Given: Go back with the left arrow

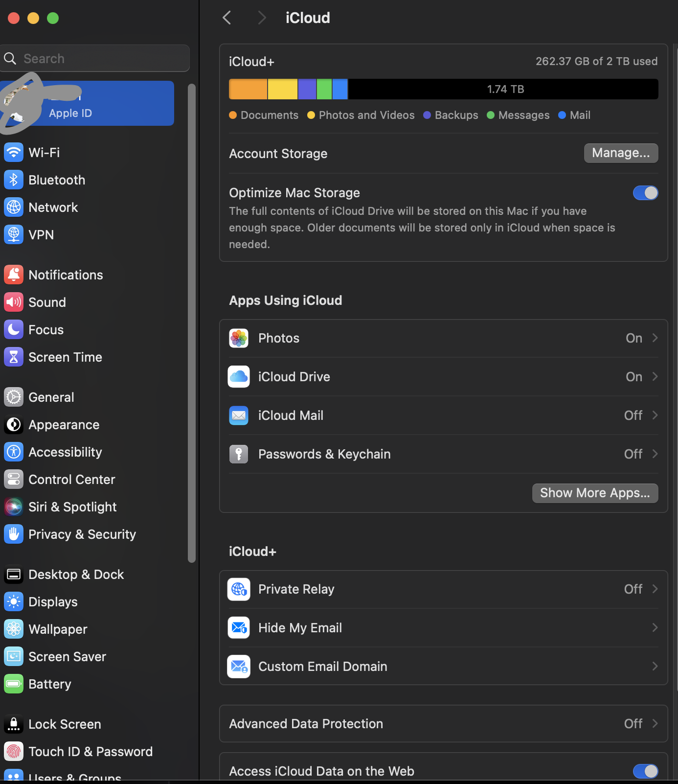Looking at the screenshot, I should (226, 18).
